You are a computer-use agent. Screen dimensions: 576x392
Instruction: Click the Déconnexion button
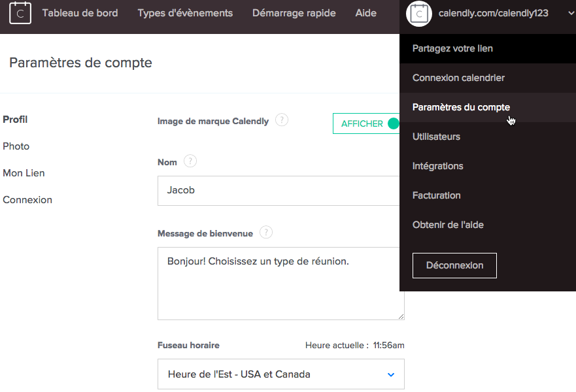pyautogui.click(x=454, y=265)
